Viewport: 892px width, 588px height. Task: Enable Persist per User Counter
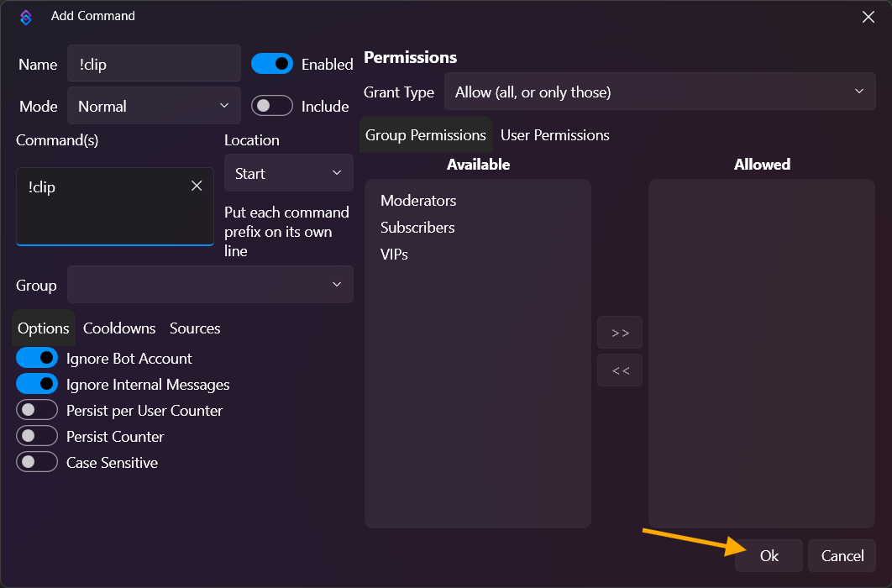(37, 410)
